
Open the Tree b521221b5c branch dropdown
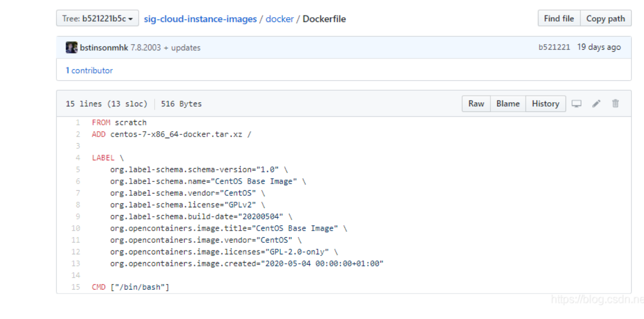coord(97,19)
